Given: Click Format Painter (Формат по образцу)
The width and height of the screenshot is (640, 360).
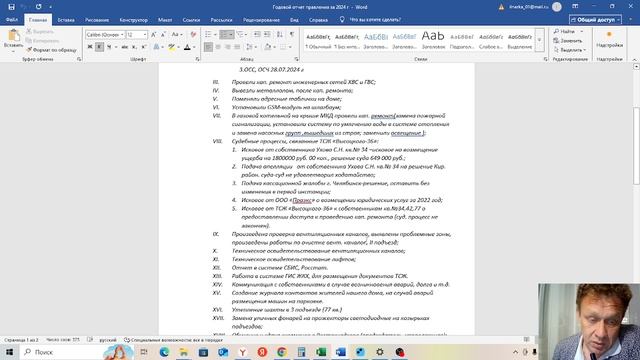Looking at the screenshot, I should click(x=51, y=50).
